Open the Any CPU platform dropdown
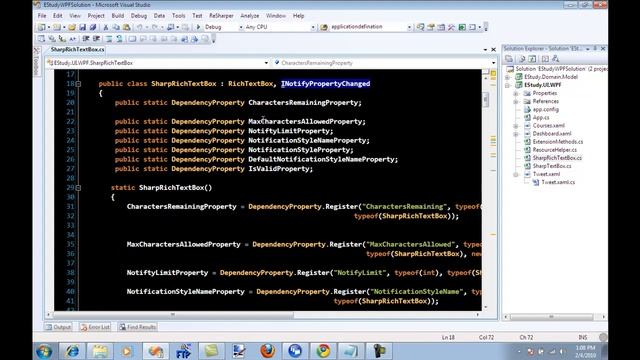This screenshot has width=640, height=360. click(x=313, y=27)
